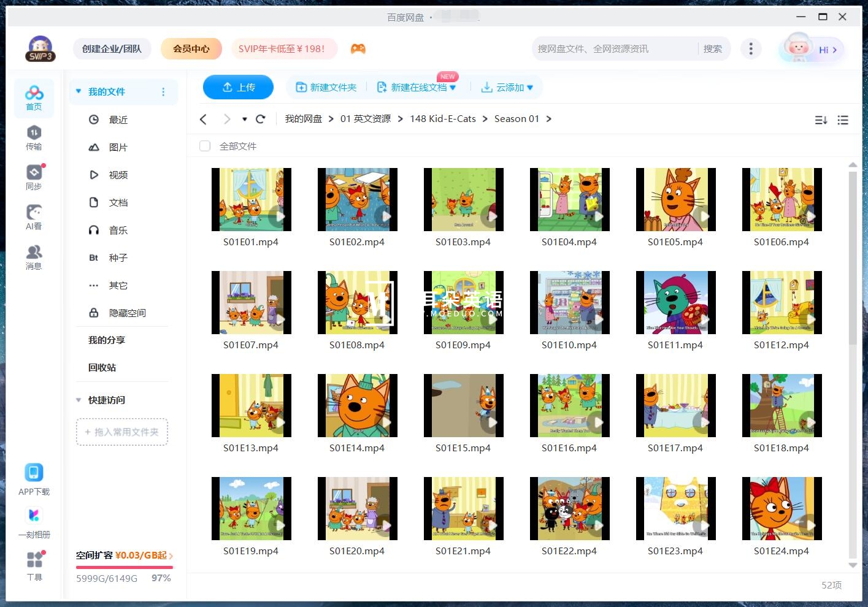
Task: Open the S01E01.mp4 video thumbnail
Action: 251,199
